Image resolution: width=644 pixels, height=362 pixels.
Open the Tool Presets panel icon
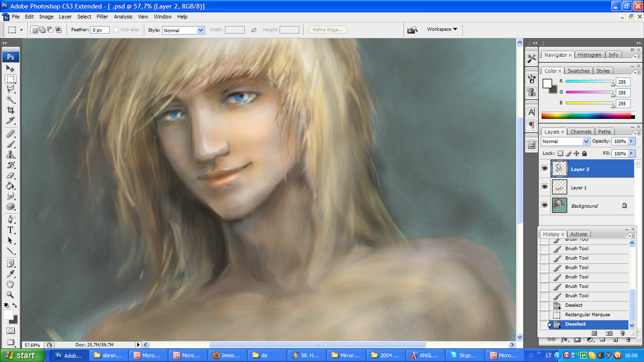pos(531,59)
